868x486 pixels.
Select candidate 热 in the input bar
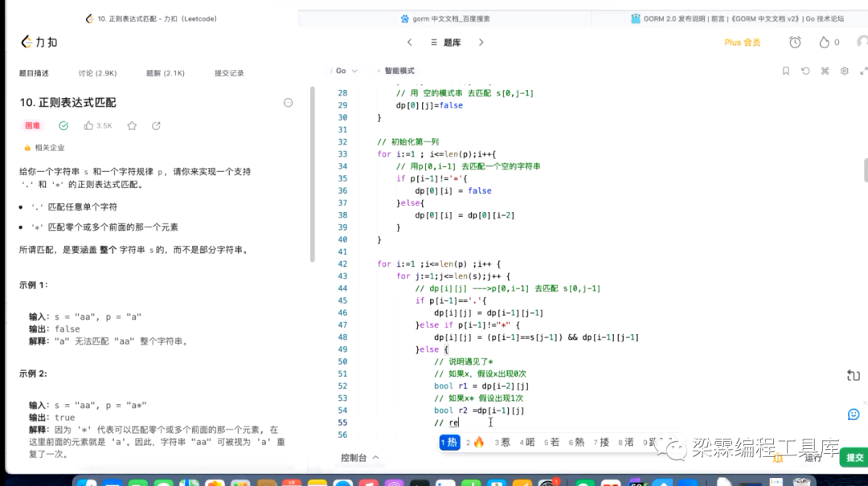pyautogui.click(x=449, y=442)
